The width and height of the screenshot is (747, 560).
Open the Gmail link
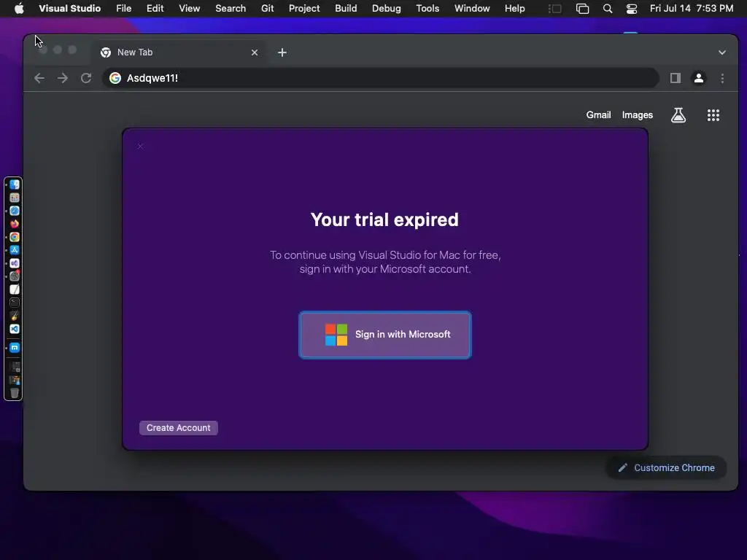click(x=598, y=114)
